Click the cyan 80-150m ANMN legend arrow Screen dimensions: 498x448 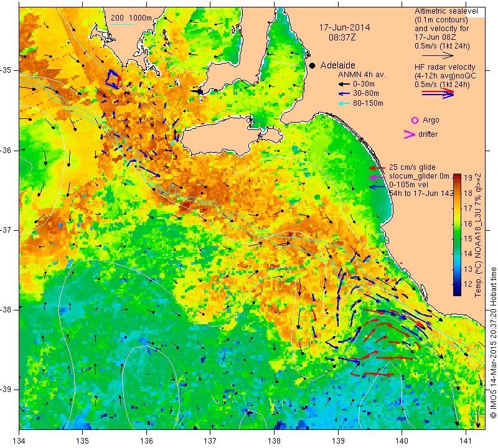pos(344,103)
